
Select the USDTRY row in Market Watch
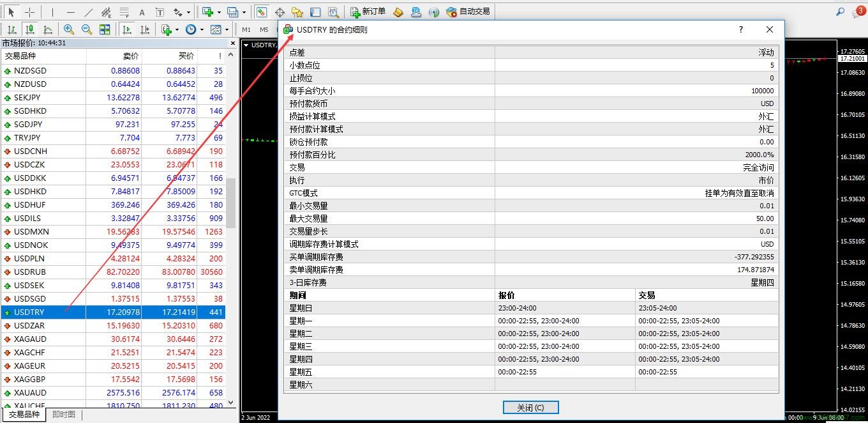113,312
